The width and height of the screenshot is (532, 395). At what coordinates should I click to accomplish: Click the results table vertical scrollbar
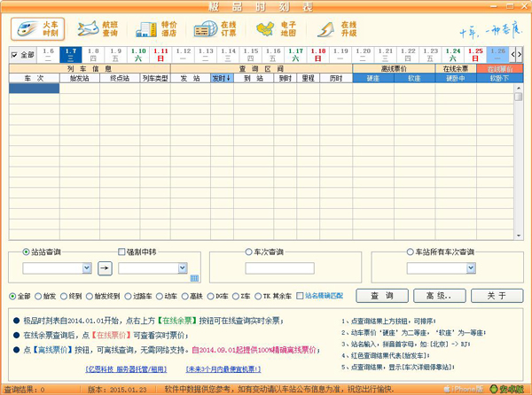click(x=519, y=159)
